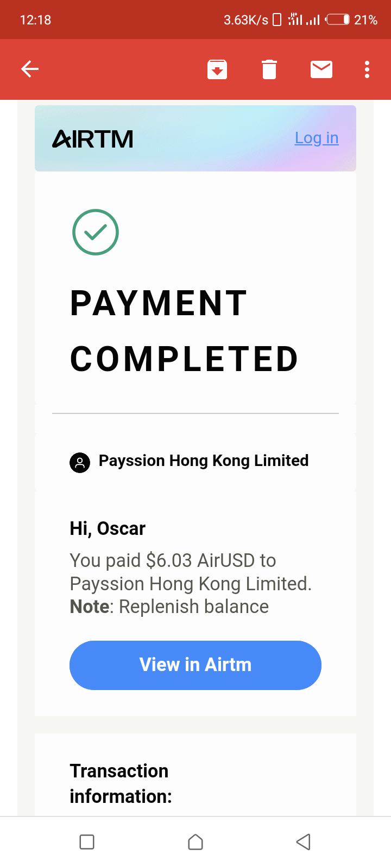Viewport: 391px width, 868px height.
Task: Tap the back arrow in the toolbar
Action: [30, 69]
